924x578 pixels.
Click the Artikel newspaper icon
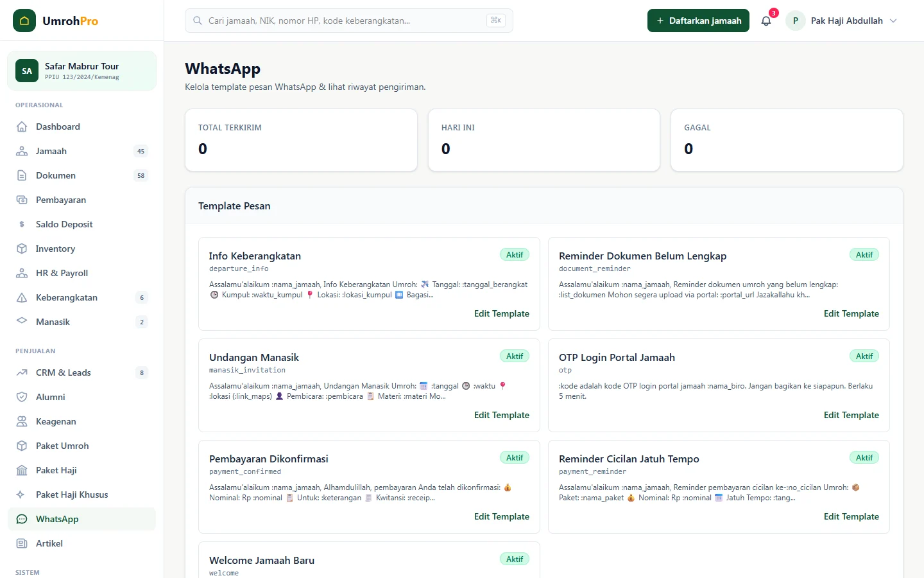[x=22, y=543]
